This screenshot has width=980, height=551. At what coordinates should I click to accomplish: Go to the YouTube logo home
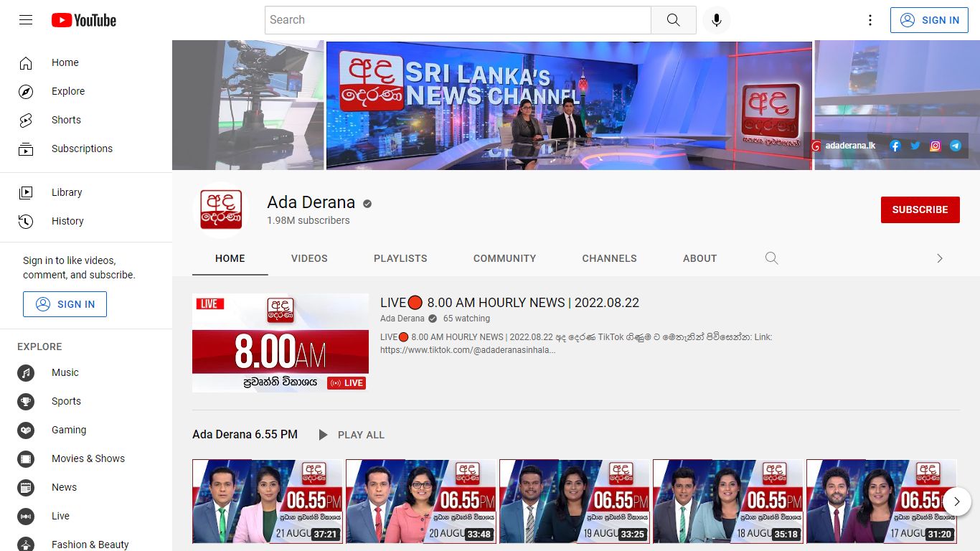(84, 20)
